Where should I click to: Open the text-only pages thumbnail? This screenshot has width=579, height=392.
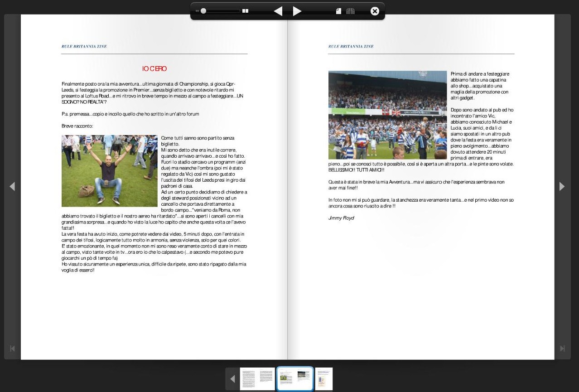[x=257, y=379]
